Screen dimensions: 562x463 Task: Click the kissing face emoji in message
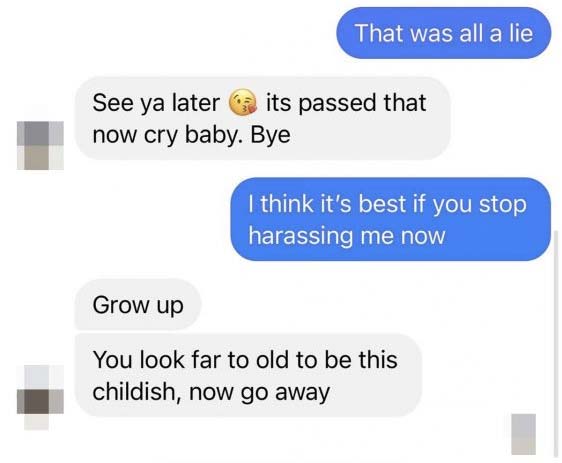coord(243,101)
